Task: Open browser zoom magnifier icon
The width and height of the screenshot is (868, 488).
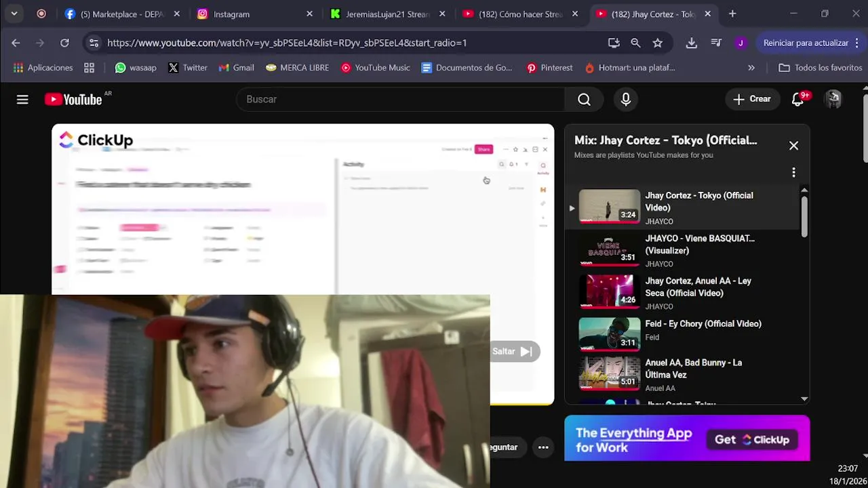Action: pyautogui.click(x=635, y=43)
